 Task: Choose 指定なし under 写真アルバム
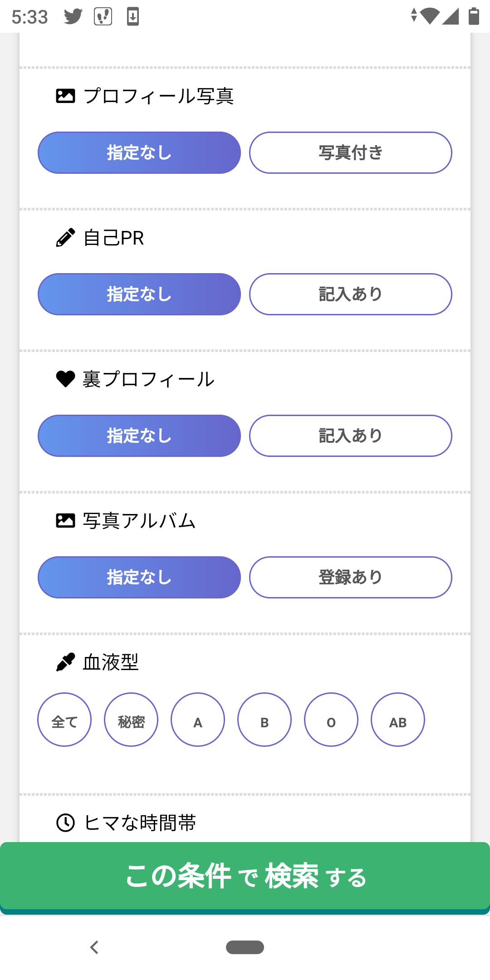[139, 578]
